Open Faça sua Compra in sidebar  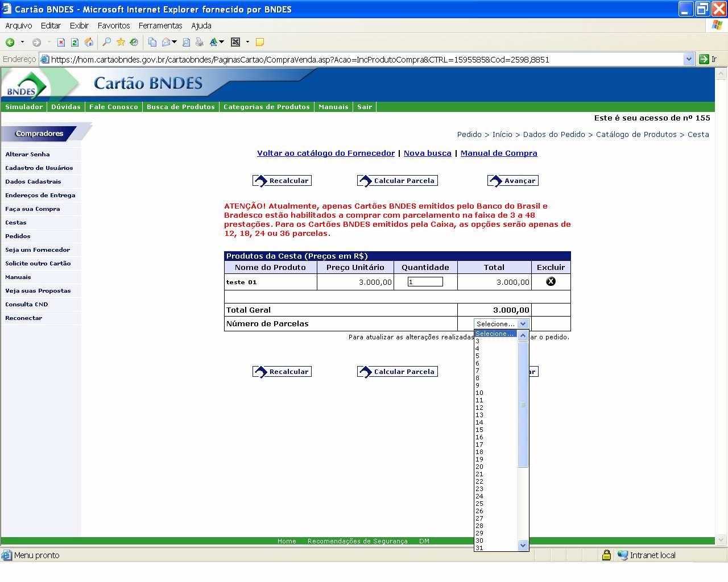32,209
